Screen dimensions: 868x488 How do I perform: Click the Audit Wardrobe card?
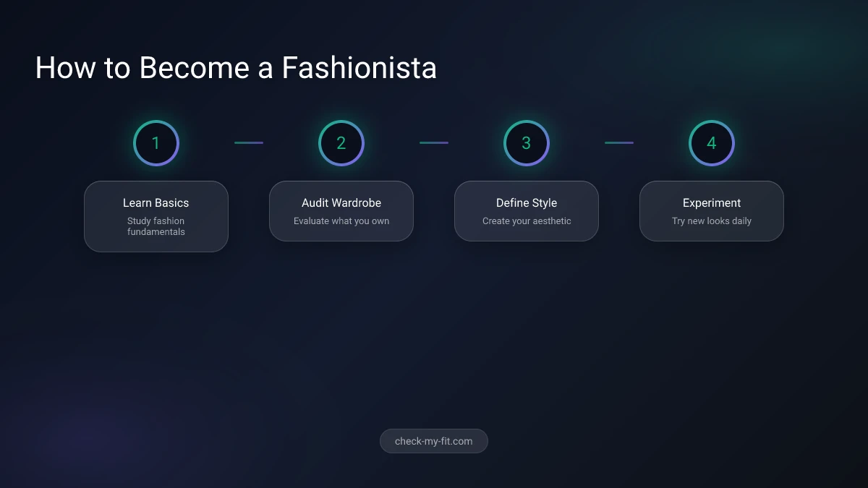pos(341,211)
